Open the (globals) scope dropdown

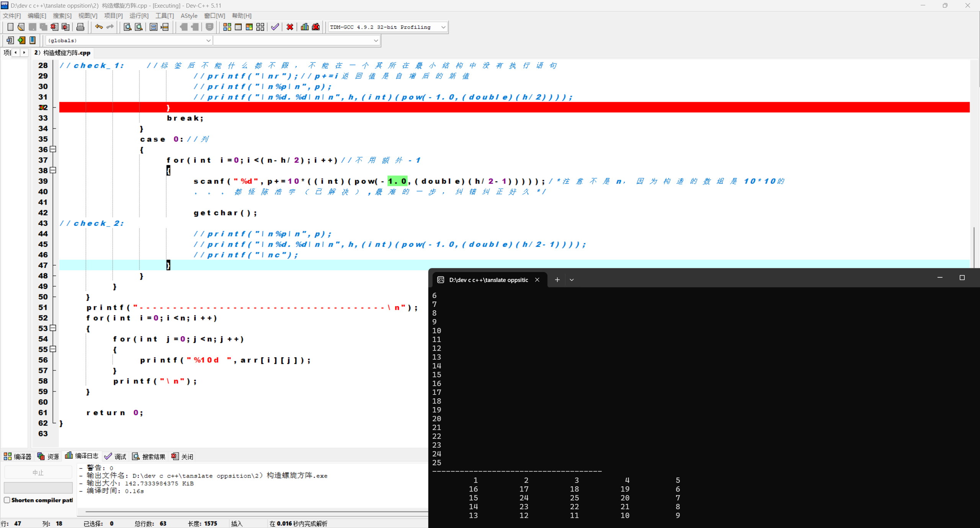[x=208, y=41]
